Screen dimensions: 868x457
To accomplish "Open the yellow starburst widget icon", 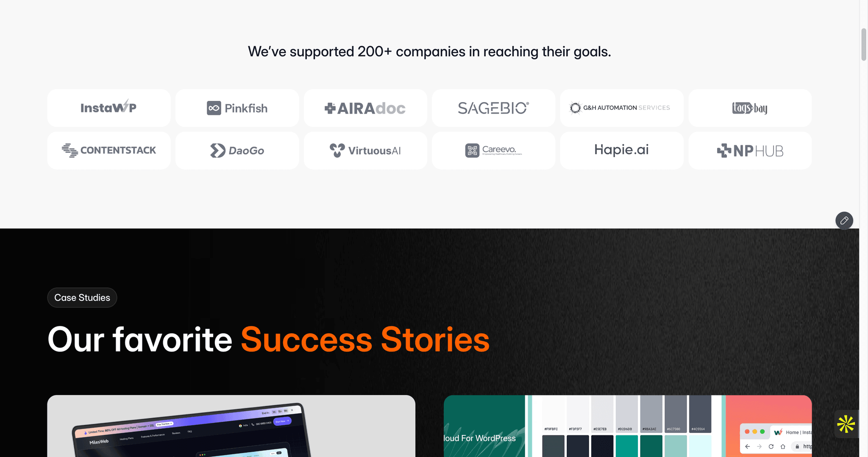I will tap(846, 424).
